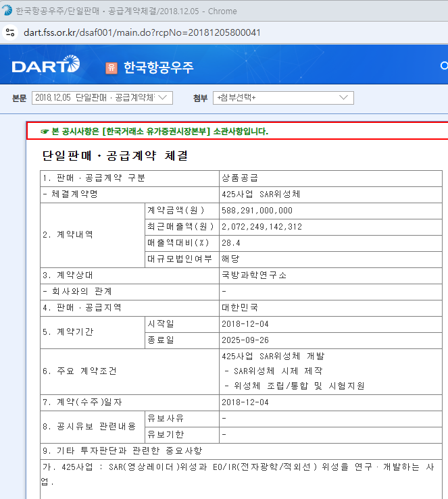448x499 pixels.
Task: Click the address bar URL
Action: [x=142, y=32]
